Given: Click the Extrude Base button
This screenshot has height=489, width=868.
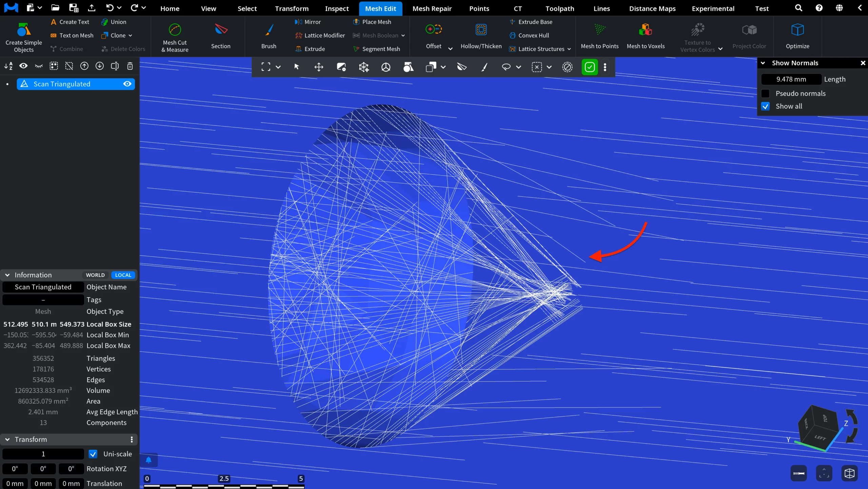Looking at the screenshot, I should point(531,22).
